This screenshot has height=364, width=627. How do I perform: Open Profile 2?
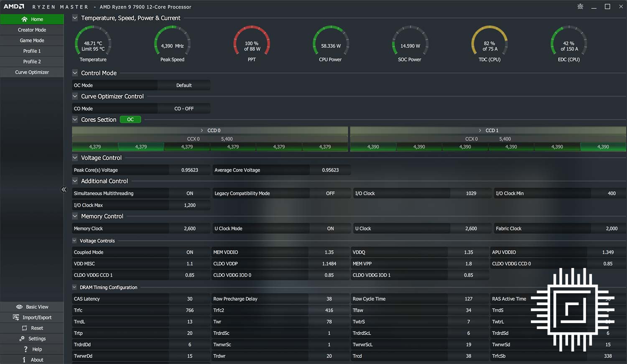32,61
